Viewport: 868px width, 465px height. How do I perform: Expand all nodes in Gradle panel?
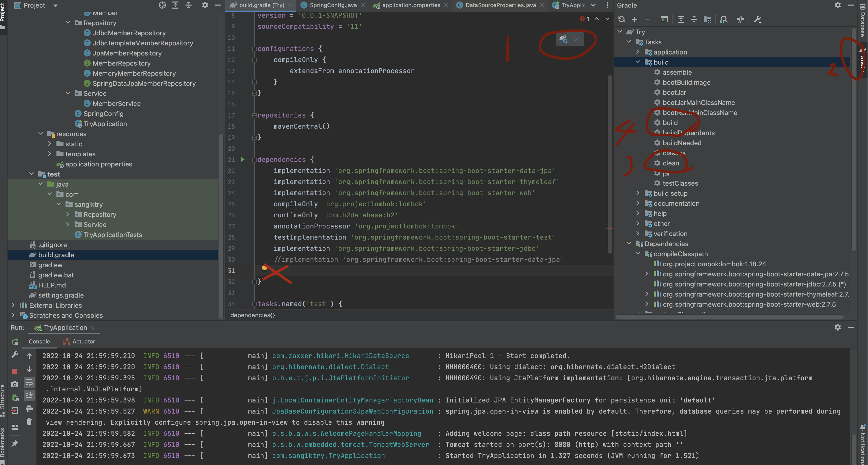681,19
